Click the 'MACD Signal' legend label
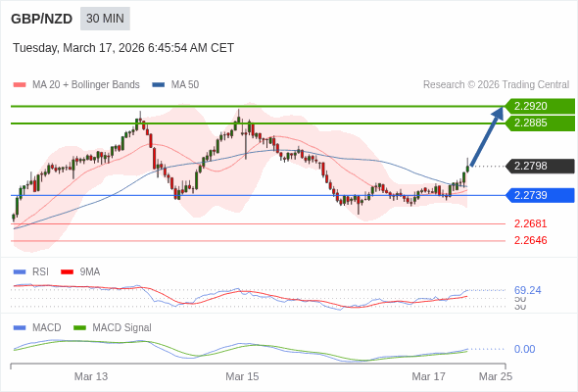This screenshot has height=392, width=578. 122,328
